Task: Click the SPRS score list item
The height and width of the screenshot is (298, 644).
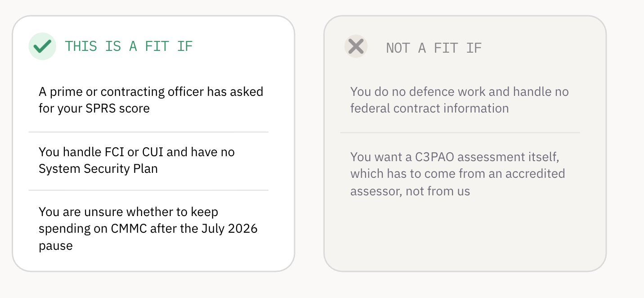Action: [x=151, y=100]
